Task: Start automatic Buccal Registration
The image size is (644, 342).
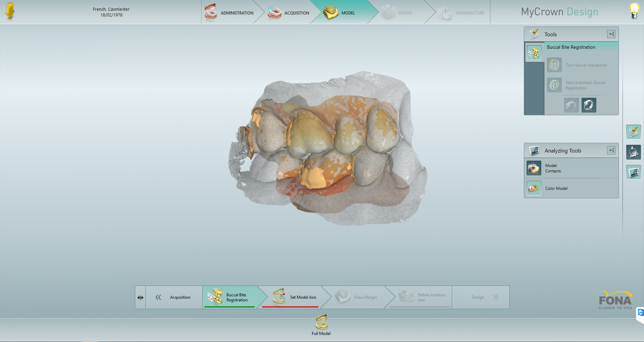Action: (554, 85)
